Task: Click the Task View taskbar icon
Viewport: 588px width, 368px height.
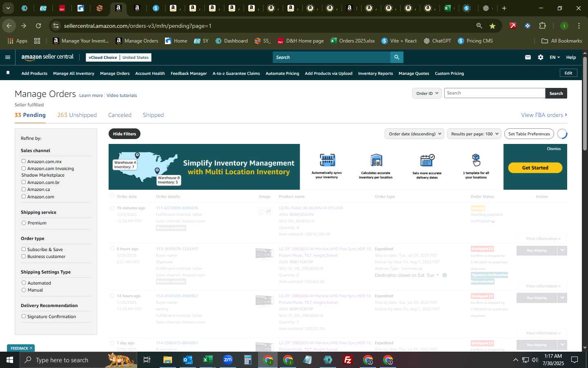Action: click(x=147, y=360)
